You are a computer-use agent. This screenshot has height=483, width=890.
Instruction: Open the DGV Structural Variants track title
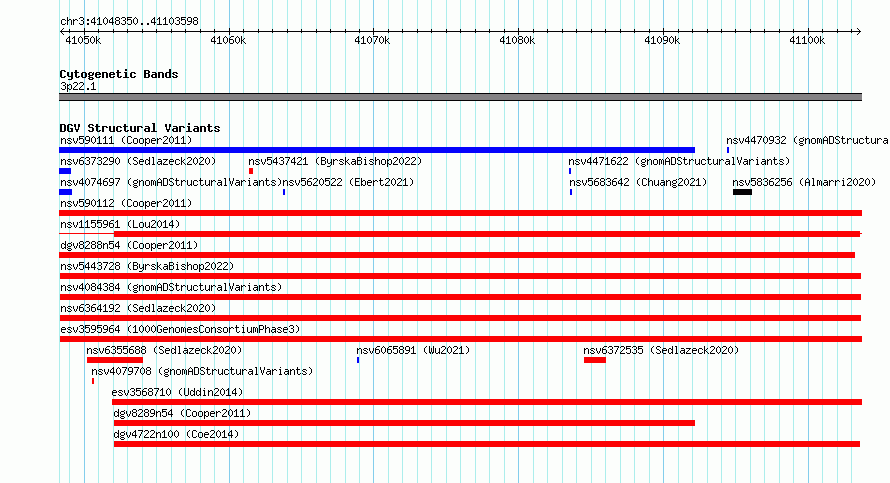(x=140, y=128)
